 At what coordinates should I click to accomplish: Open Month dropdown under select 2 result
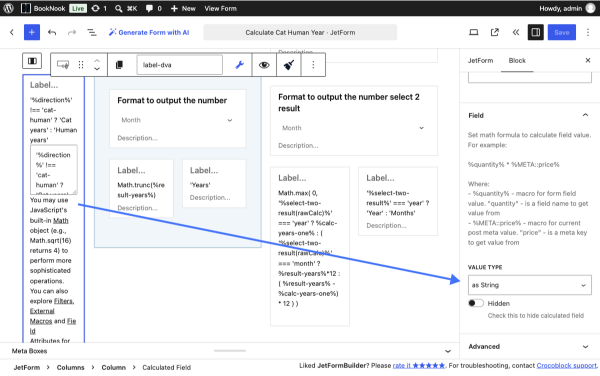[354, 128]
